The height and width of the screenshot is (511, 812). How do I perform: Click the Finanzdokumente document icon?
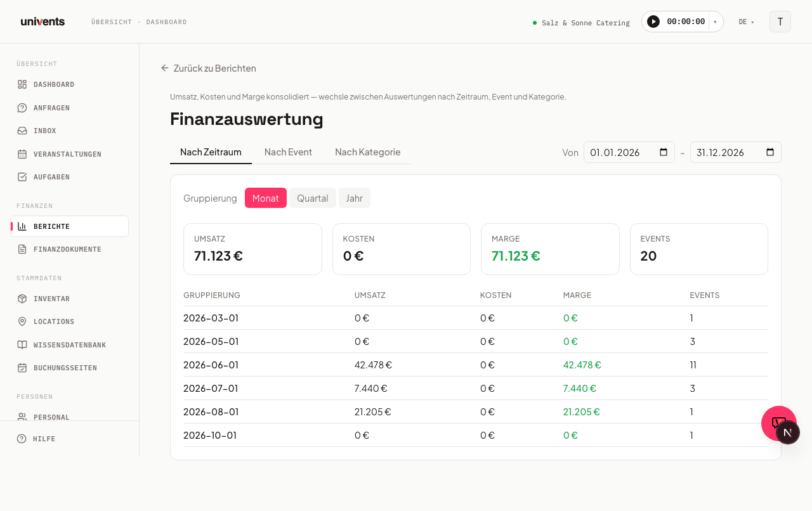click(22, 249)
